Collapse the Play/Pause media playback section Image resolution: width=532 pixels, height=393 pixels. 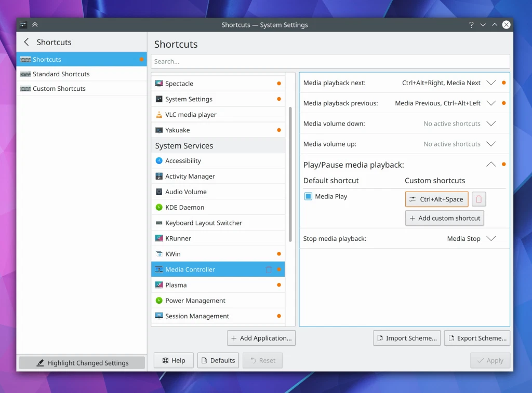pos(489,164)
